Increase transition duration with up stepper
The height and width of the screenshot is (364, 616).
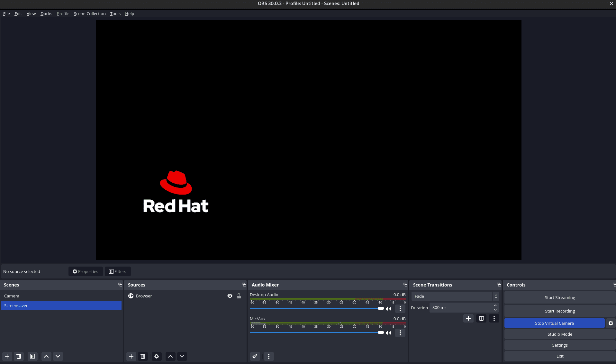coord(495,305)
